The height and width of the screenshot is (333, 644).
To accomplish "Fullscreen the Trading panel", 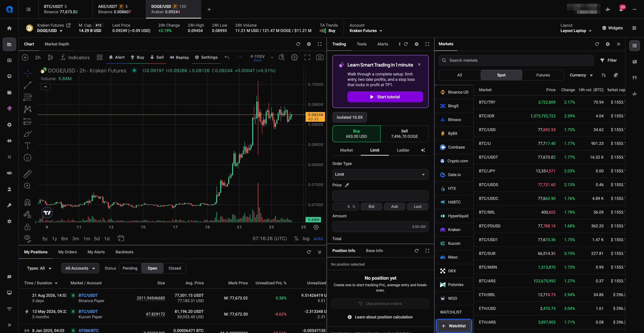I will [427, 44].
